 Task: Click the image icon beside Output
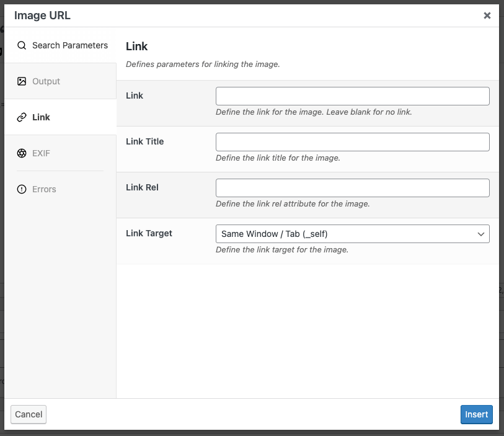point(22,81)
